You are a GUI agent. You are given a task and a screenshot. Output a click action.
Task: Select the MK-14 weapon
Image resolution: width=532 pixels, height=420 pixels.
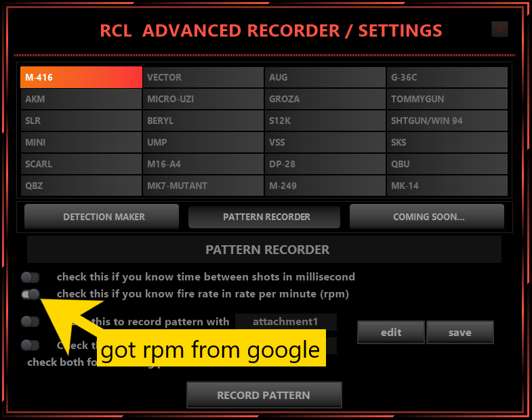point(447,186)
